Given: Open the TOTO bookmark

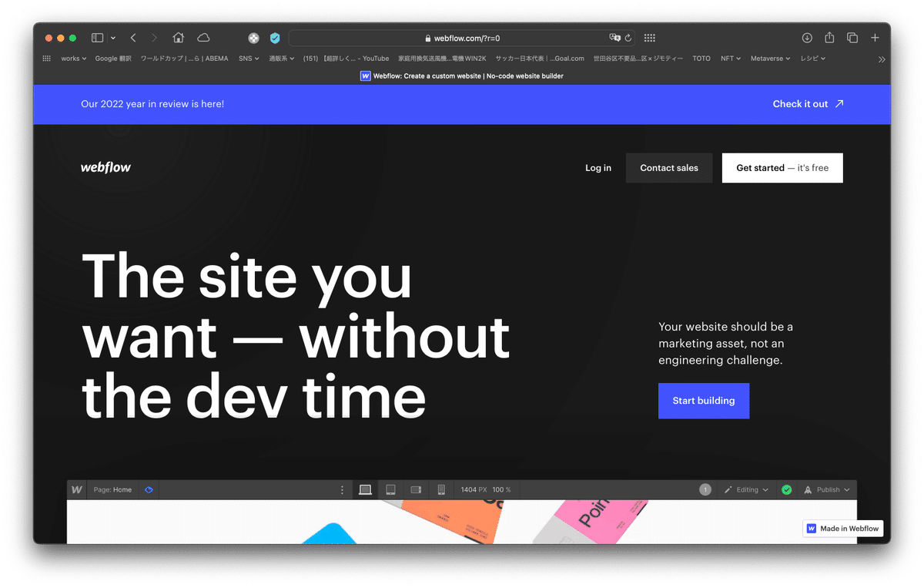Looking at the screenshot, I should click(701, 59).
